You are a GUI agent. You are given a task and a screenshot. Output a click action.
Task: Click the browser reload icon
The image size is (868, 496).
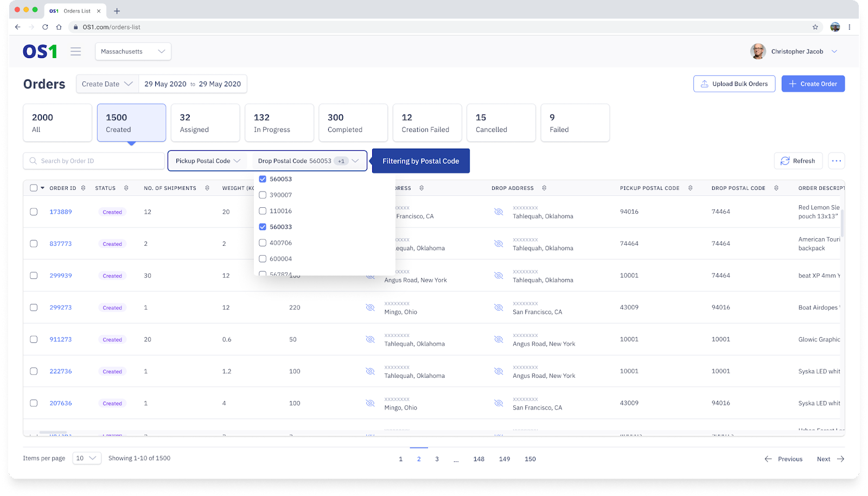tap(45, 27)
